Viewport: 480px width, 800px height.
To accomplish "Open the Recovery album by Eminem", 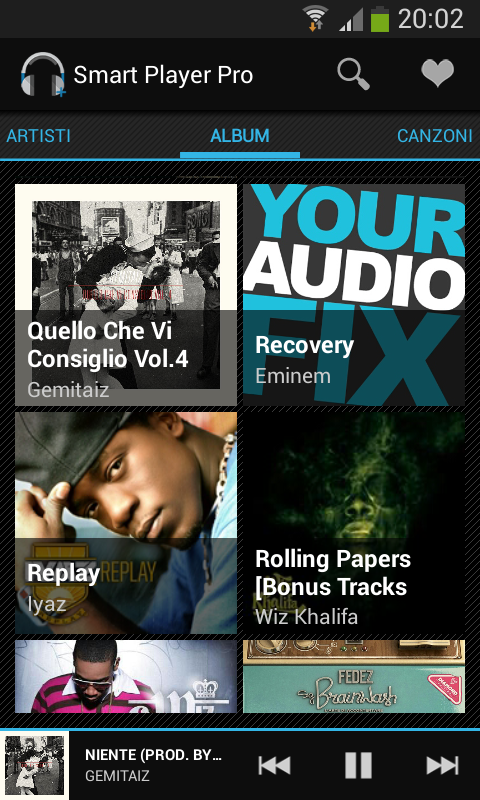I will (353, 295).
